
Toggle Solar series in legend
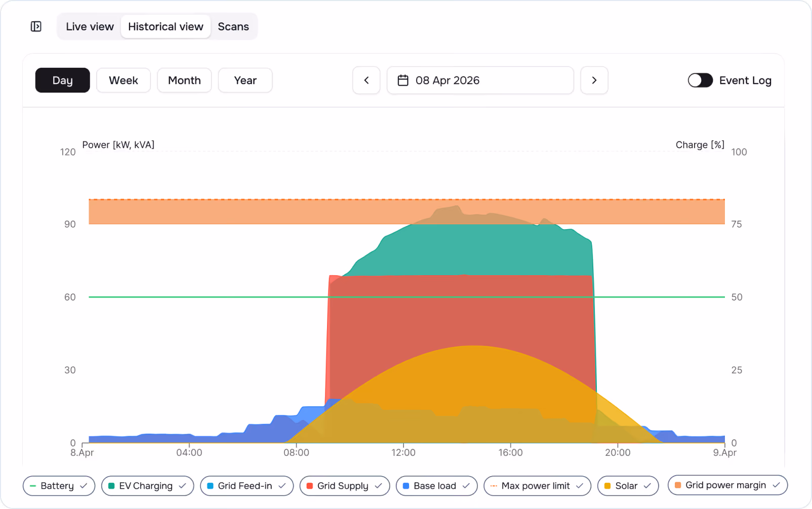(x=628, y=486)
